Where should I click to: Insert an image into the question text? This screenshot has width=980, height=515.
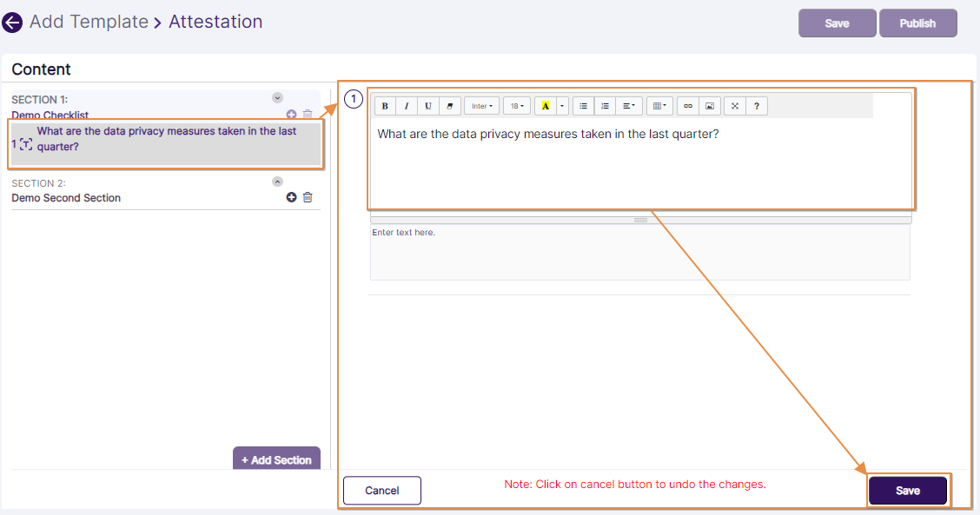[708, 105]
